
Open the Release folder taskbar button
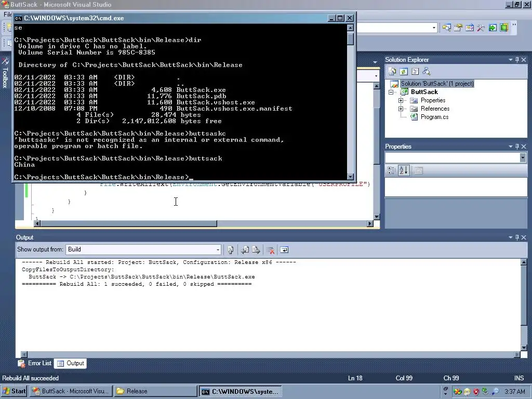click(155, 391)
